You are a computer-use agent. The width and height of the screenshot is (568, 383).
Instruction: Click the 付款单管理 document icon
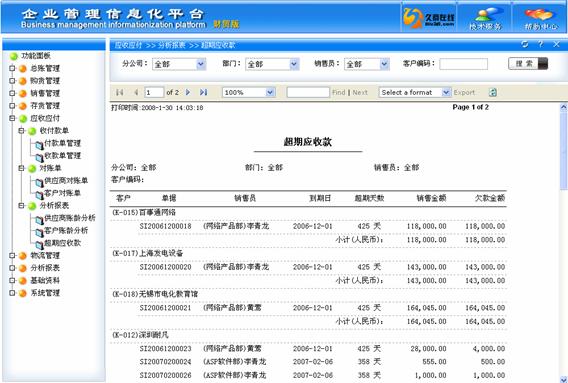(39, 145)
